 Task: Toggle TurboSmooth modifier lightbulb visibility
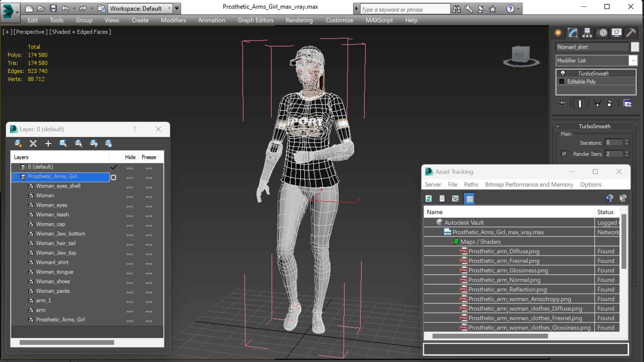[563, 73]
